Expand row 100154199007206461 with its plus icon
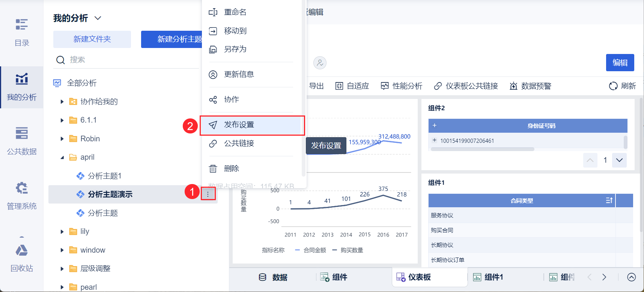Screen dimensions: 644x292 (x=434, y=140)
